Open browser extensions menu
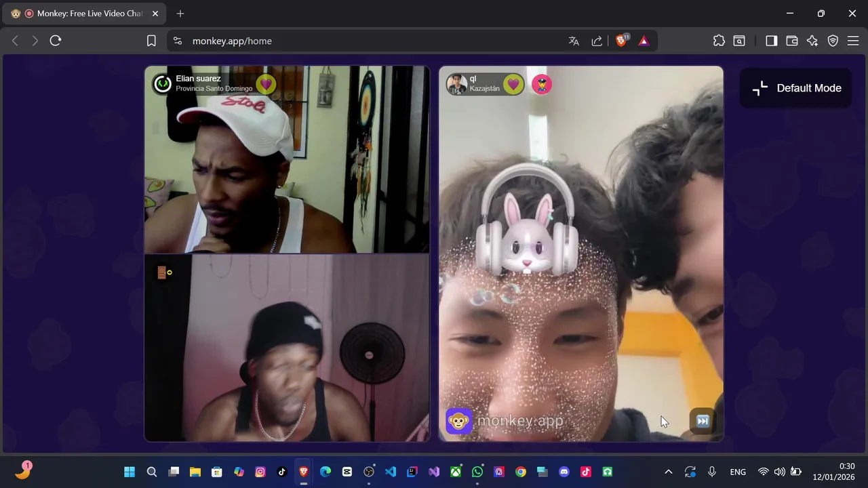The image size is (868, 488). (x=719, y=41)
